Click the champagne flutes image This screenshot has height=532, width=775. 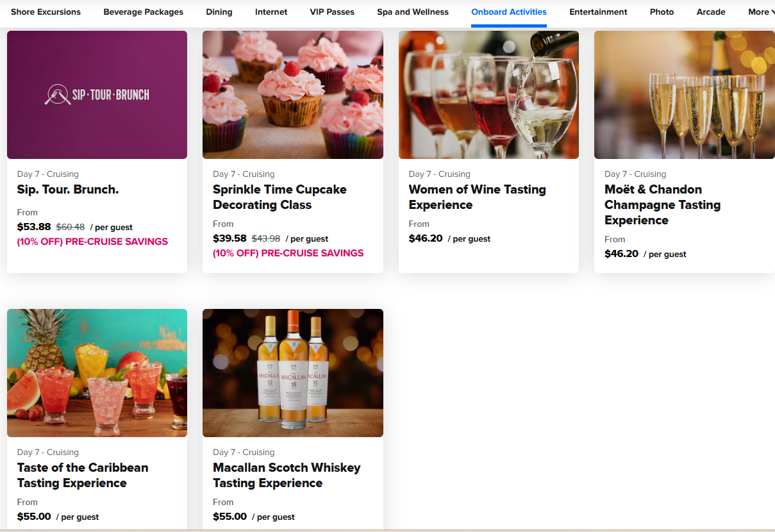tap(685, 95)
